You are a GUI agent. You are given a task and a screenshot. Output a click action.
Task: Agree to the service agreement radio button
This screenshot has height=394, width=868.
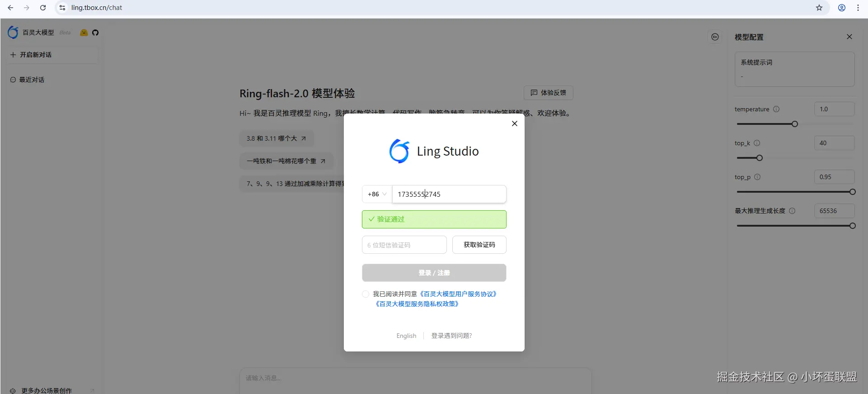(366, 294)
